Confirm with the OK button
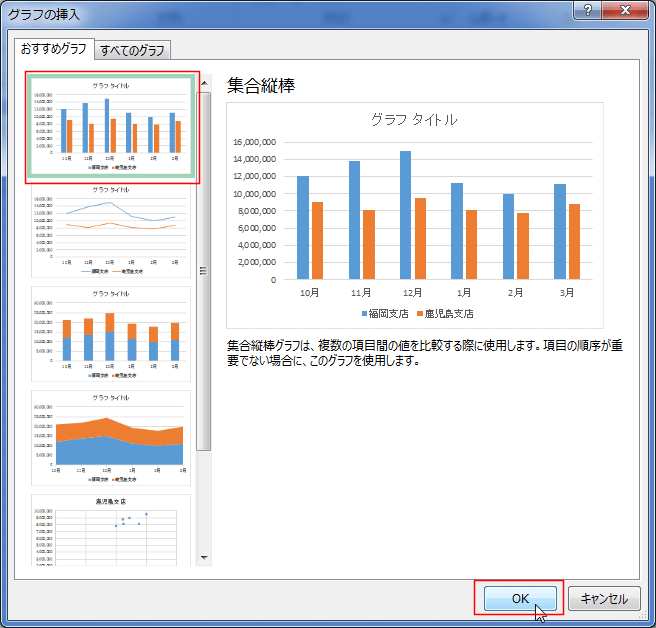The width and height of the screenshot is (656, 628). 519,598
